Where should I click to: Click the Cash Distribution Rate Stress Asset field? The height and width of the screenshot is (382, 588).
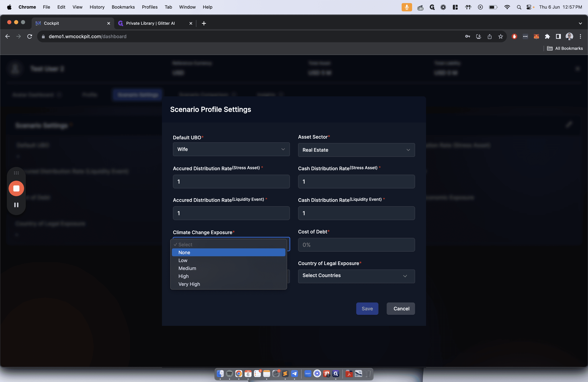point(357,182)
